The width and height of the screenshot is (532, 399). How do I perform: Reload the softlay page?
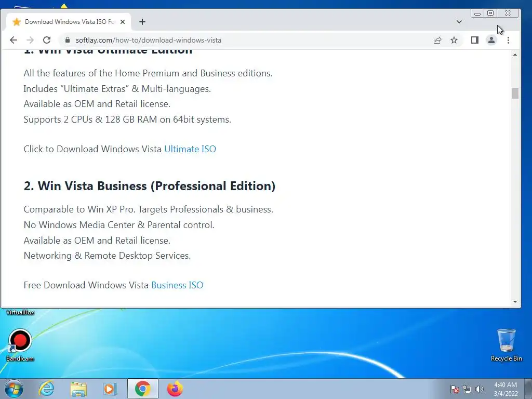click(x=47, y=40)
